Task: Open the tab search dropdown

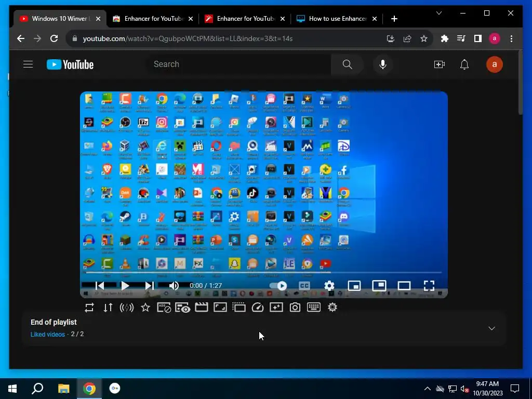Action: coord(438,13)
